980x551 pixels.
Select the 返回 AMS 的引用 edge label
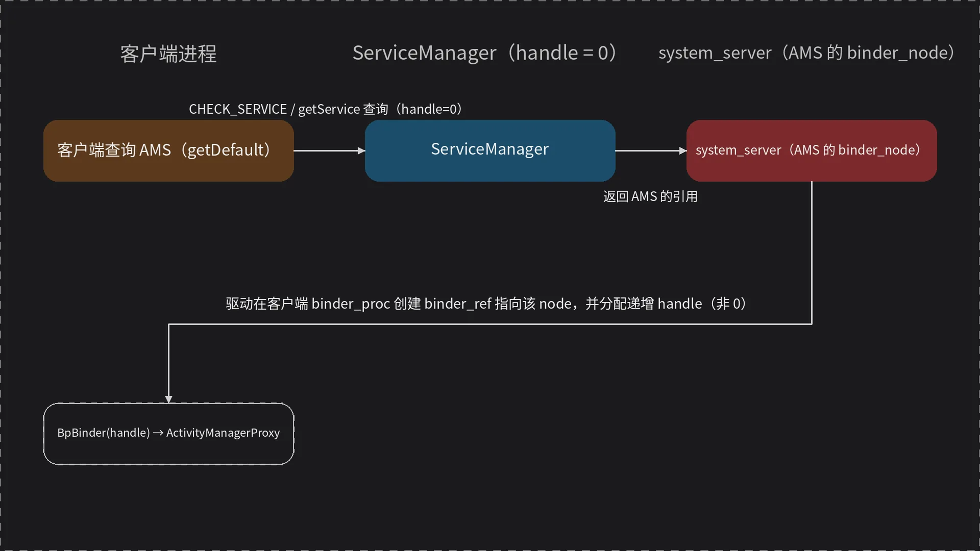click(x=650, y=196)
